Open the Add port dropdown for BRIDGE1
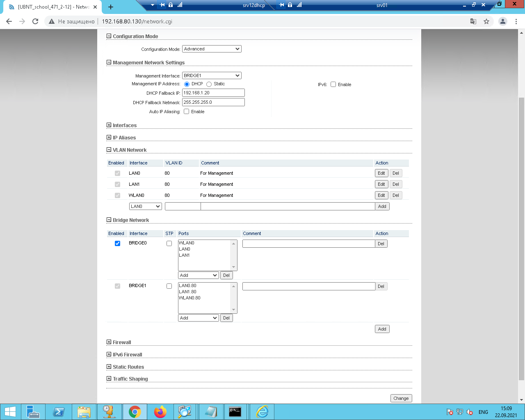Image resolution: width=525 pixels, height=420 pixels. 199,318
